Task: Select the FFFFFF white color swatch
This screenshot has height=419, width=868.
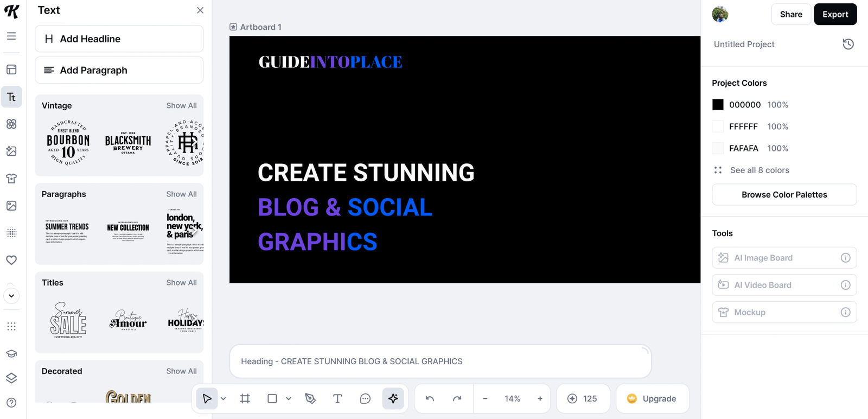Action: (718, 126)
